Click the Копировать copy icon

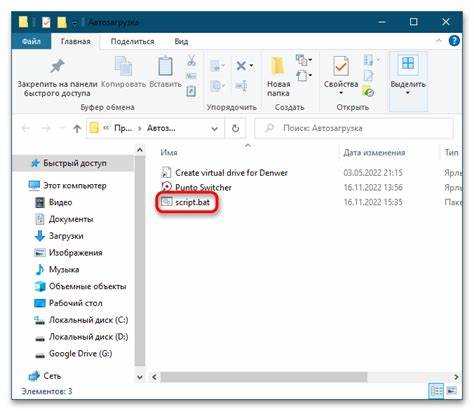(123, 66)
